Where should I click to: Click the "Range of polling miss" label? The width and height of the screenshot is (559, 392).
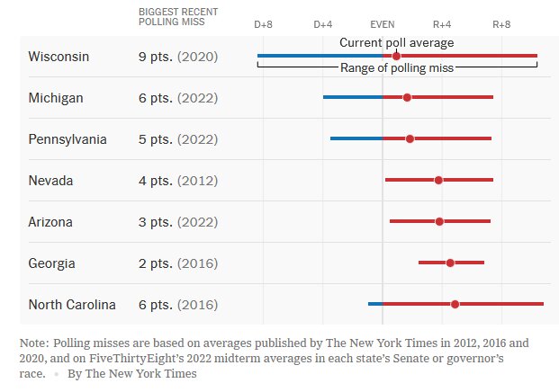tap(396, 69)
